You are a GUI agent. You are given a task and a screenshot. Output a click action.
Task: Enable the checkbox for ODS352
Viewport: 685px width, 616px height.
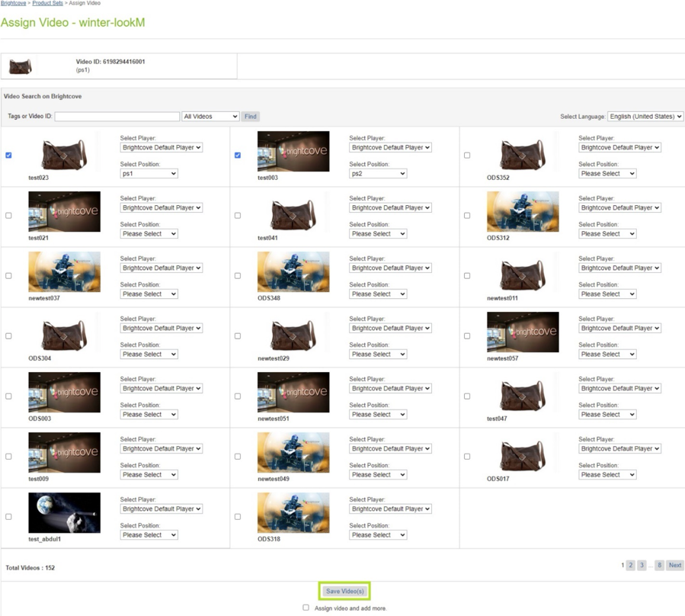pos(467,156)
